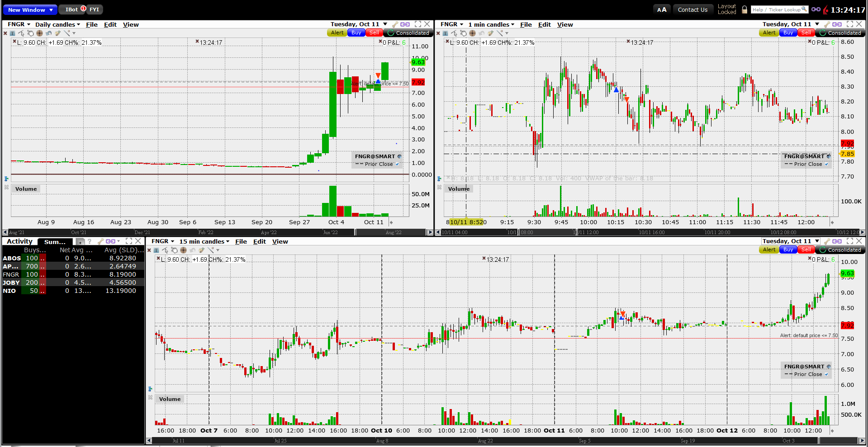Open the 15 min candles timeframe dropdown
The image size is (868, 447).
(x=204, y=241)
